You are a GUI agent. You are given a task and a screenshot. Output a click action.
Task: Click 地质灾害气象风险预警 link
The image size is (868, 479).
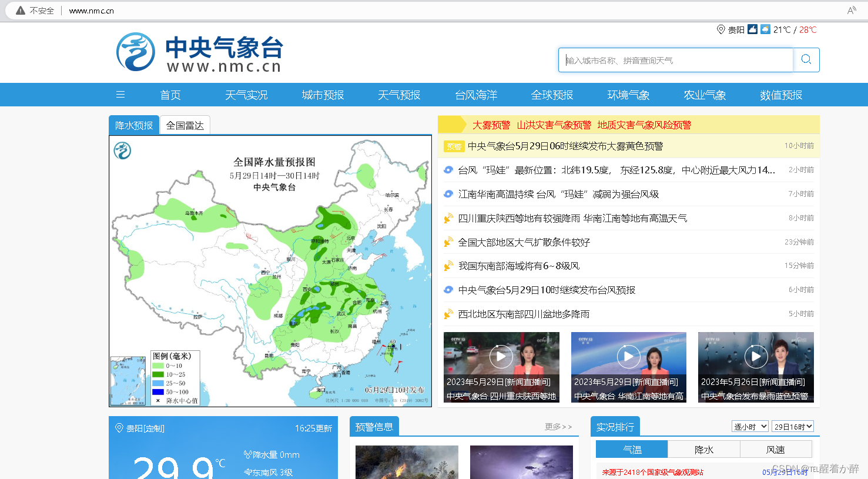[644, 125]
